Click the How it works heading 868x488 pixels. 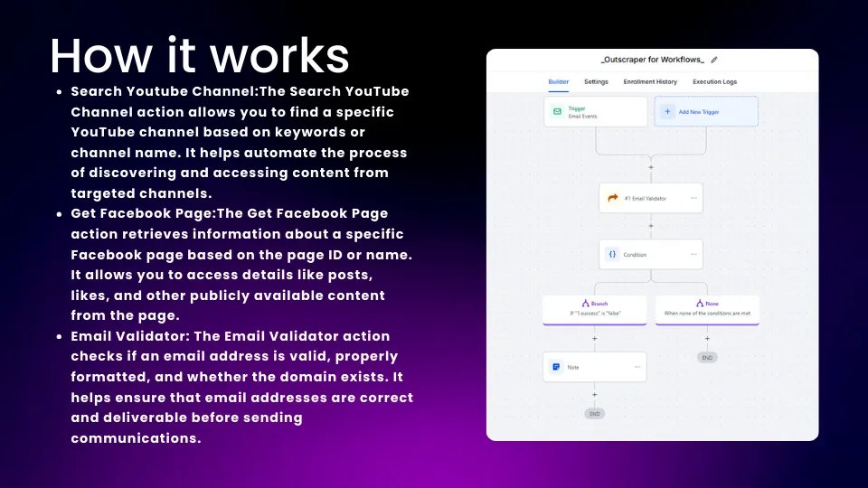[x=199, y=55]
